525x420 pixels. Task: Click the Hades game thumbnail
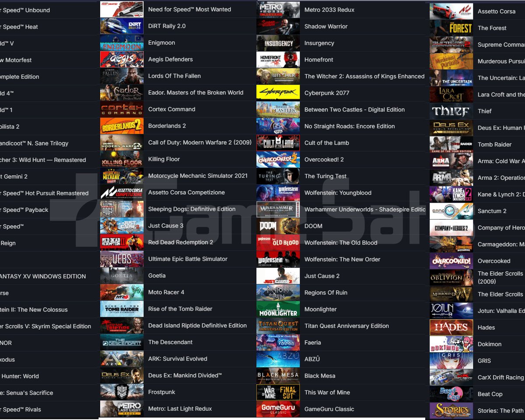tap(451, 327)
